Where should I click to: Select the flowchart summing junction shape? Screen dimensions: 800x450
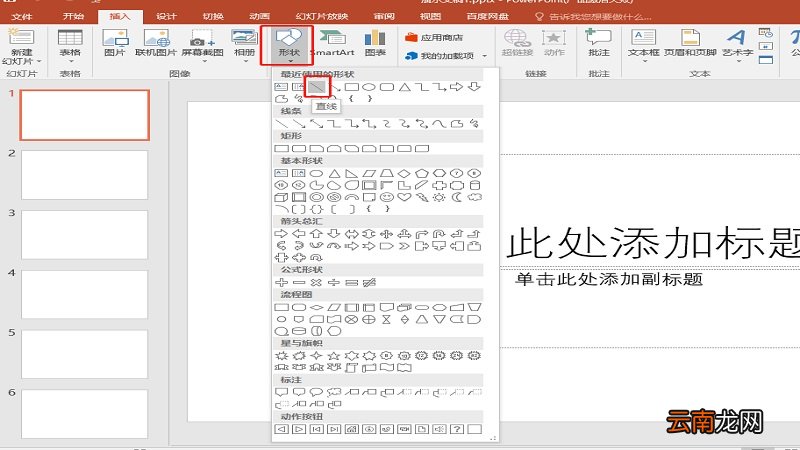pos(352,319)
